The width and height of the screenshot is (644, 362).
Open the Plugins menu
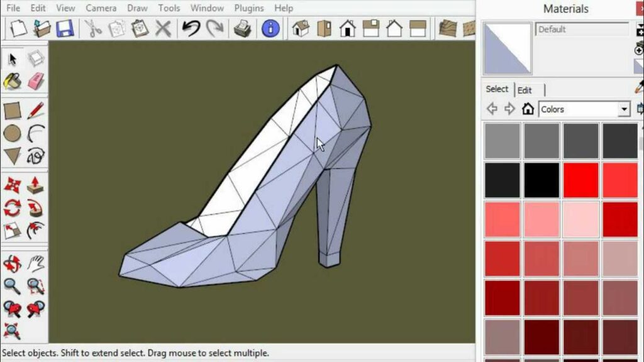tap(249, 8)
